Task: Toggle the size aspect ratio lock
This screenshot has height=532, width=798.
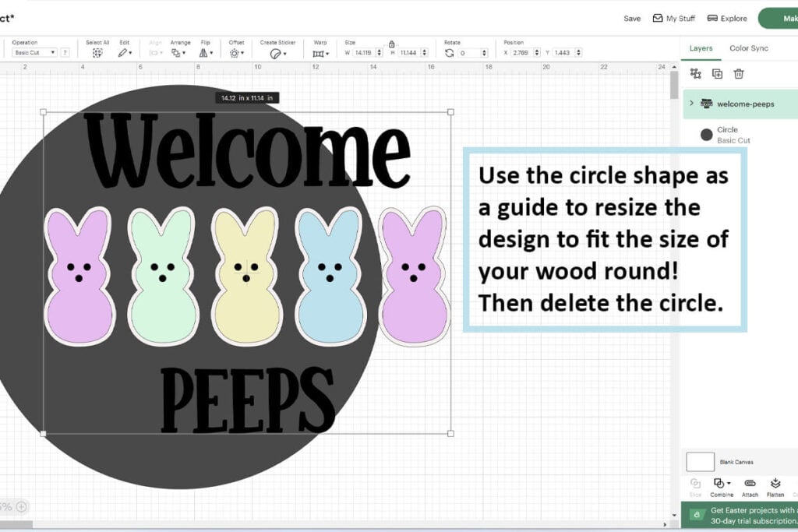Action: click(391, 44)
